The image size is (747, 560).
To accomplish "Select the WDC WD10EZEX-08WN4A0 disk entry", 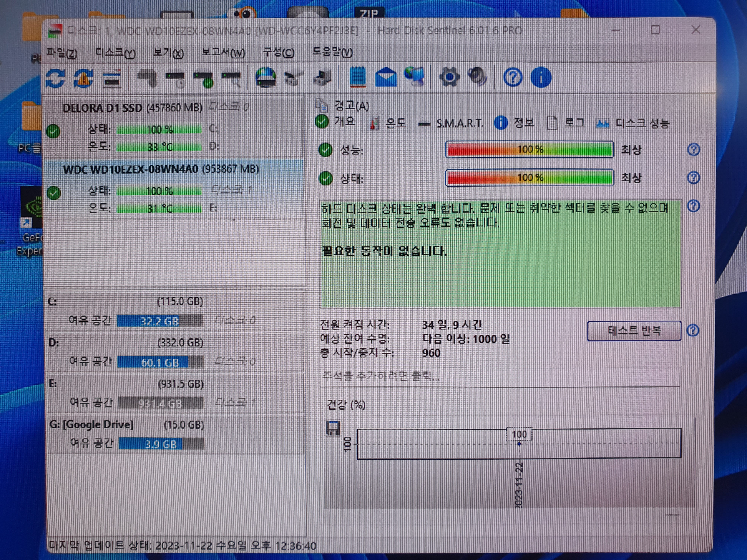I will (x=174, y=189).
